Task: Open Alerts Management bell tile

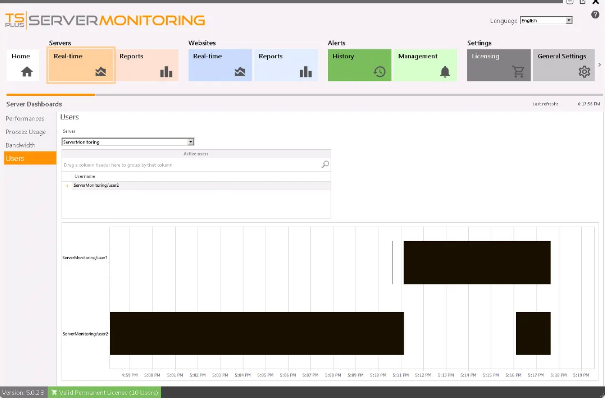Action: [426, 65]
